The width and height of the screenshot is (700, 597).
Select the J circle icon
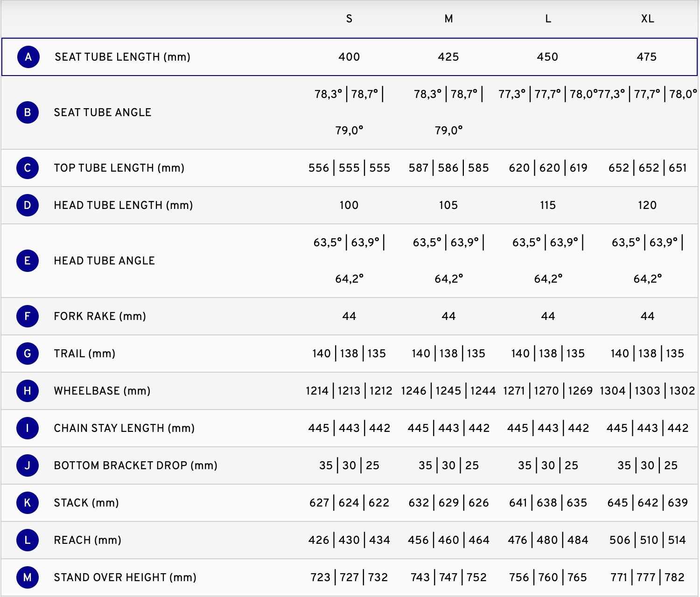coord(28,465)
